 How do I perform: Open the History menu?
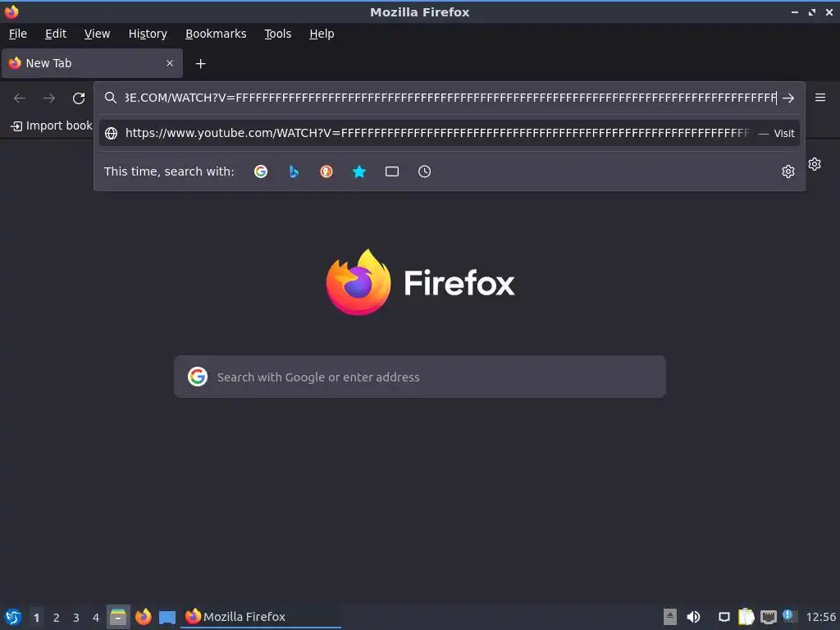tap(148, 34)
